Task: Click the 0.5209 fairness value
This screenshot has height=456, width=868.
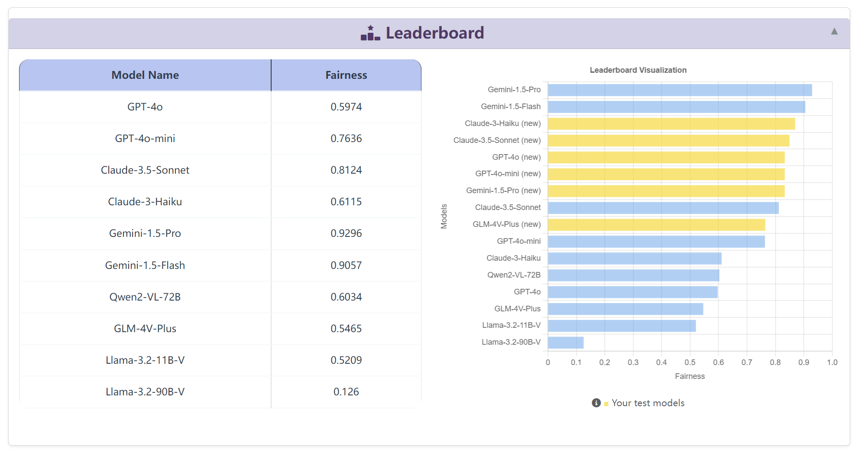Action: pos(346,360)
